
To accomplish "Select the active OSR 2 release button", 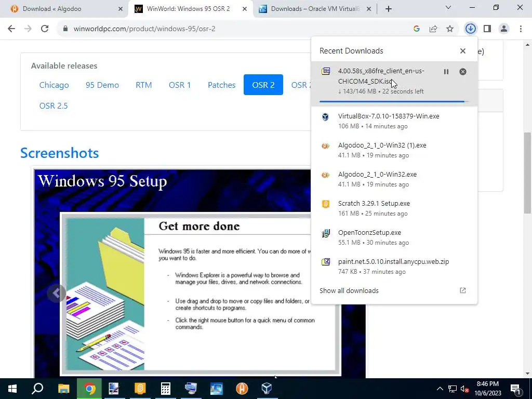I will tap(263, 85).
